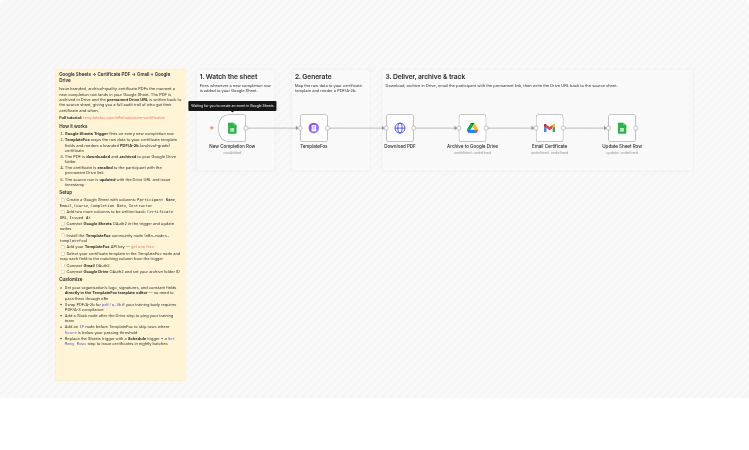Click the output connector of Update Sheet Row node
The image size is (749, 450).
[x=636, y=128]
